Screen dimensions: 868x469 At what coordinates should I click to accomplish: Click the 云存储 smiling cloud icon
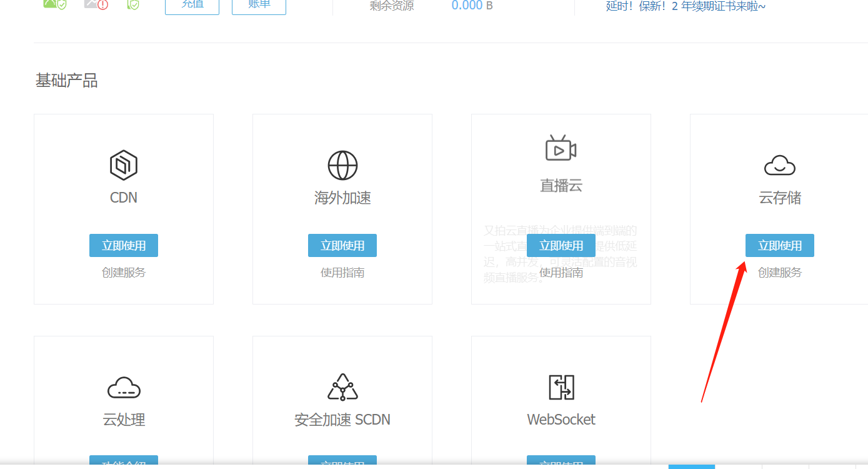click(x=779, y=166)
